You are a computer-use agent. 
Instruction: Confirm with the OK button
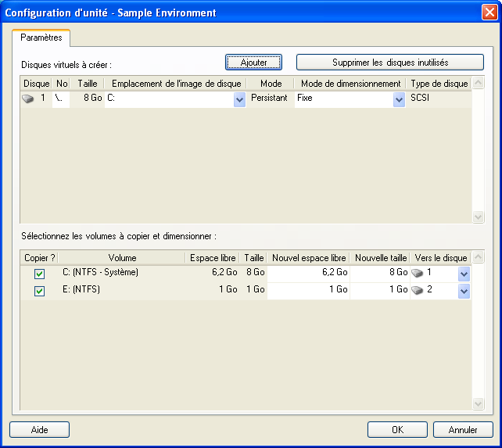coord(397,429)
